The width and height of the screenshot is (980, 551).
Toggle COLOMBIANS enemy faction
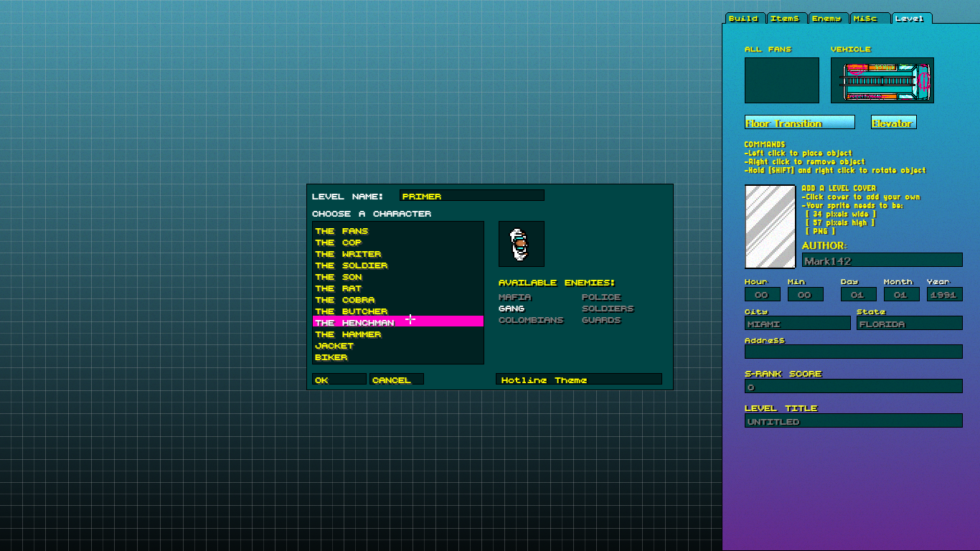(532, 320)
